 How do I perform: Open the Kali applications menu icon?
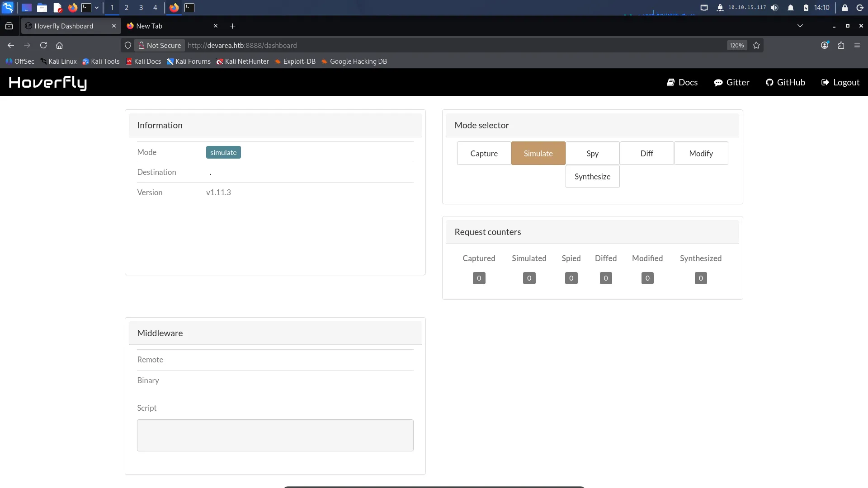(8, 7)
